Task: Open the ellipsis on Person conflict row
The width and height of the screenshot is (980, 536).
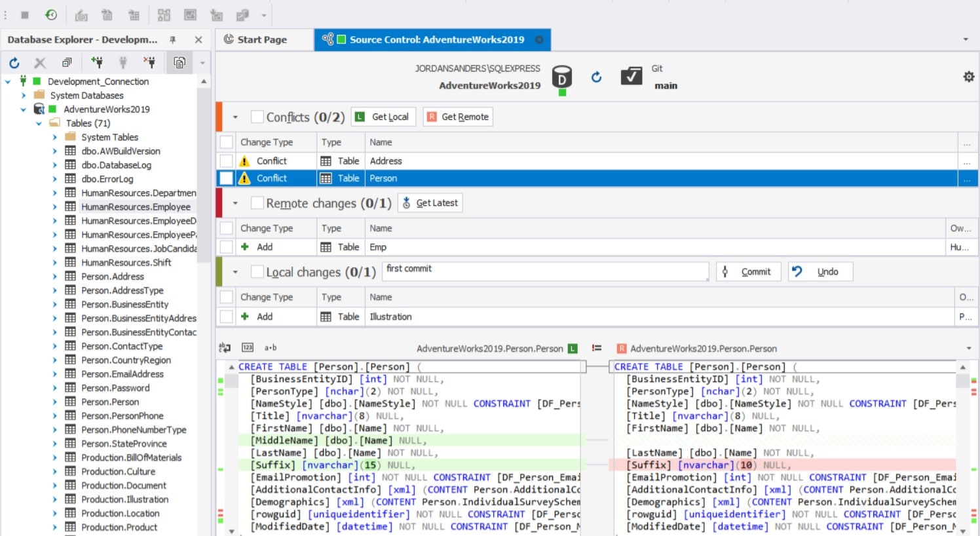Action: 967,178
